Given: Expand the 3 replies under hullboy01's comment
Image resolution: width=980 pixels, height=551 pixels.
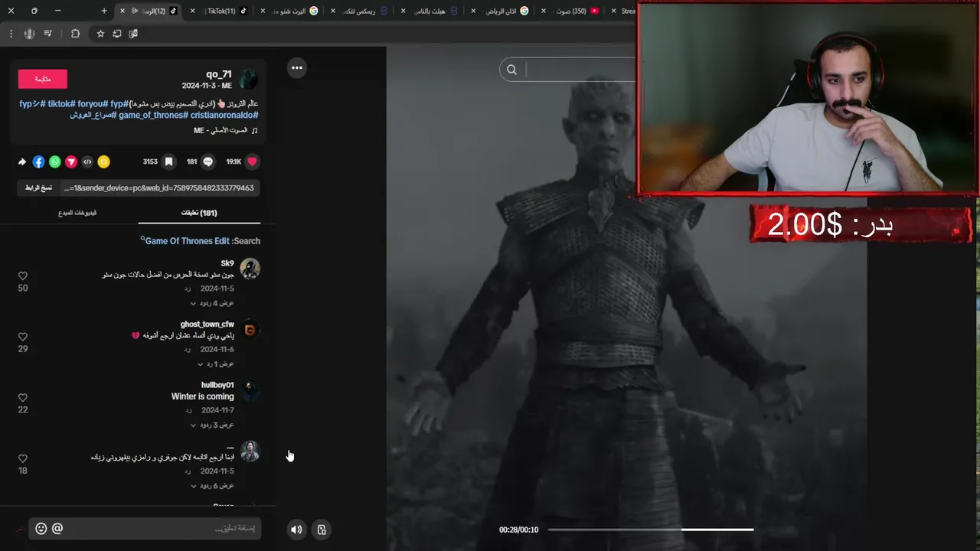Looking at the screenshot, I should pos(212,425).
